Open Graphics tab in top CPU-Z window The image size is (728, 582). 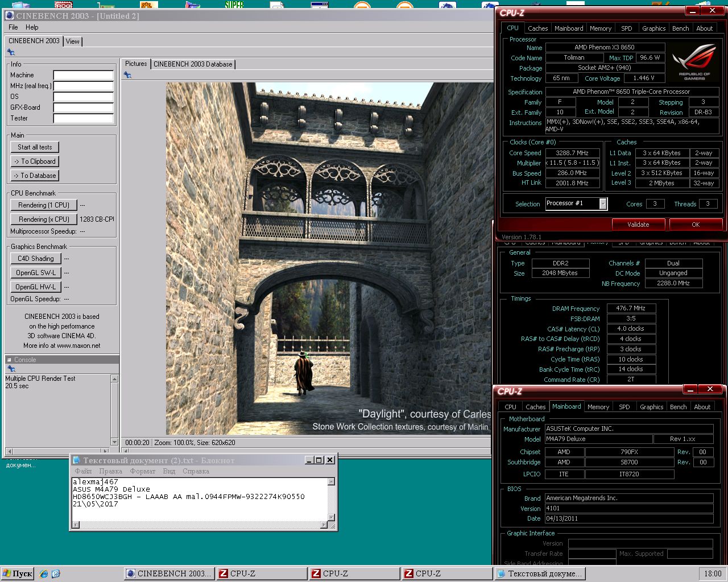pyautogui.click(x=653, y=28)
